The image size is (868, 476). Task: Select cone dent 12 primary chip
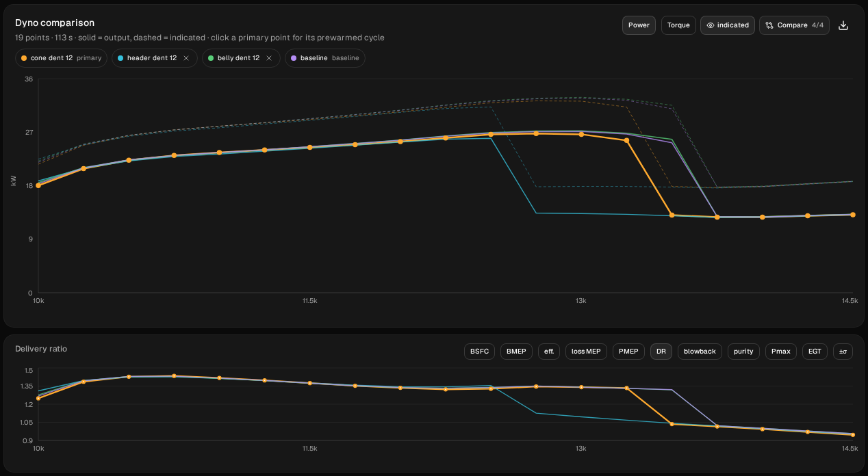(x=62, y=58)
